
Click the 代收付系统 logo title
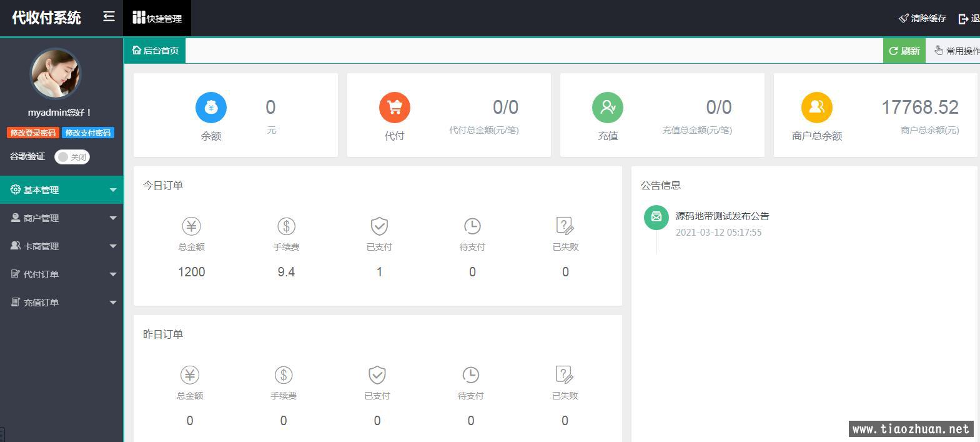[47, 18]
